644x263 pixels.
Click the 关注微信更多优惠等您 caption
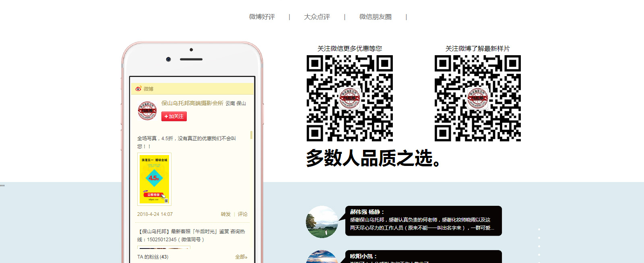pos(350,48)
